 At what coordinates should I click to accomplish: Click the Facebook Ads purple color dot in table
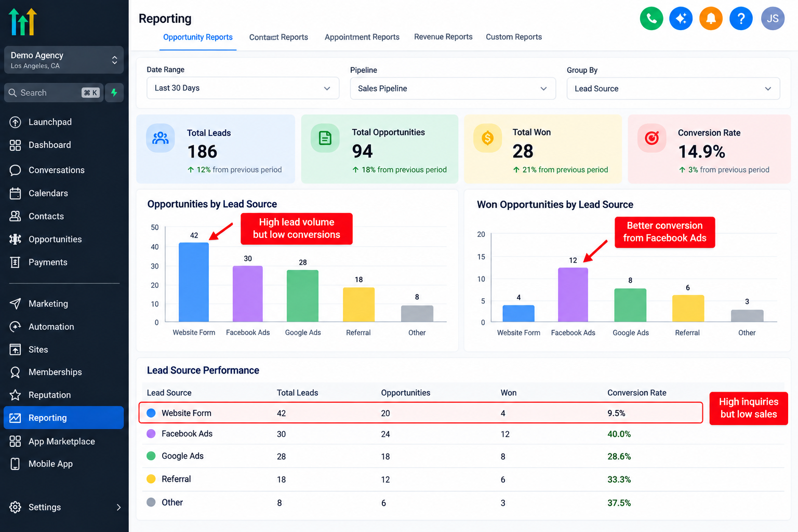tap(151, 434)
